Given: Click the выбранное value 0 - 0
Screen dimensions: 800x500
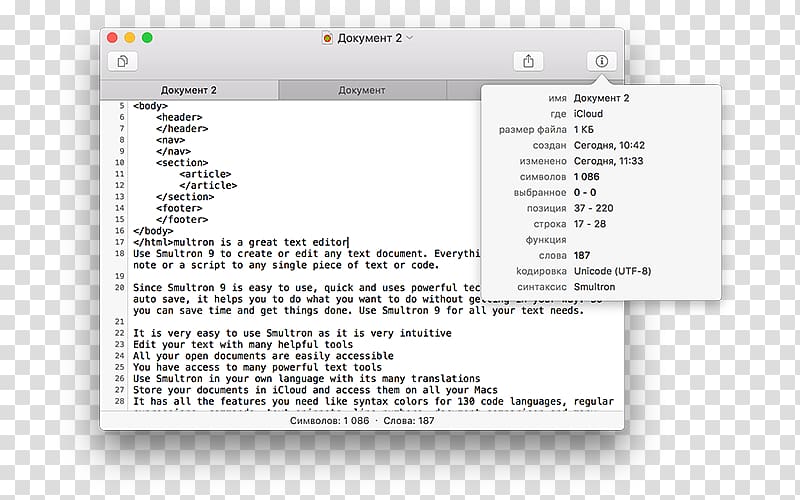Looking at the screenshot, I should (x=585, y=192).
